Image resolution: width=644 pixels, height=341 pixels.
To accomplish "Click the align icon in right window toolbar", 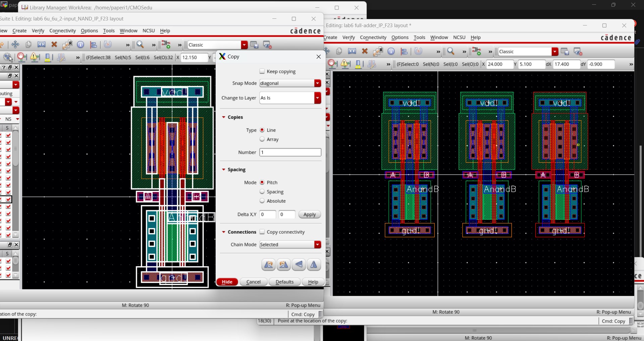I will [x=404, y=51].
